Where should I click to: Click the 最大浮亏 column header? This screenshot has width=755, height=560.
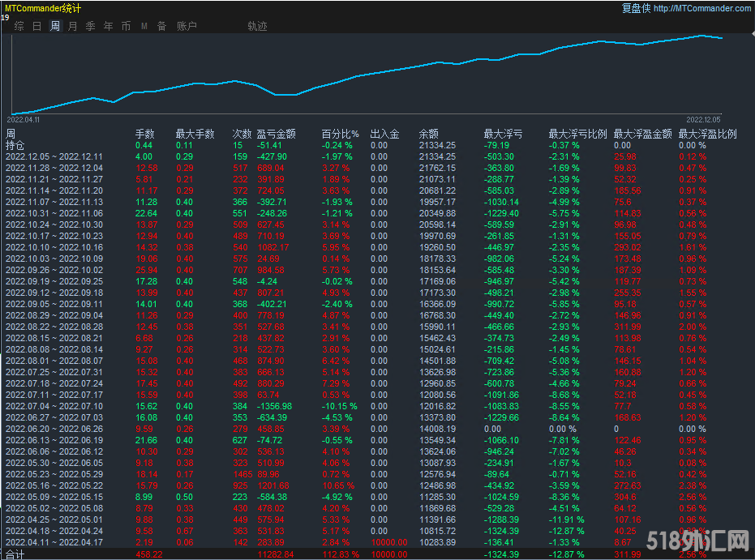coord(503,134)
